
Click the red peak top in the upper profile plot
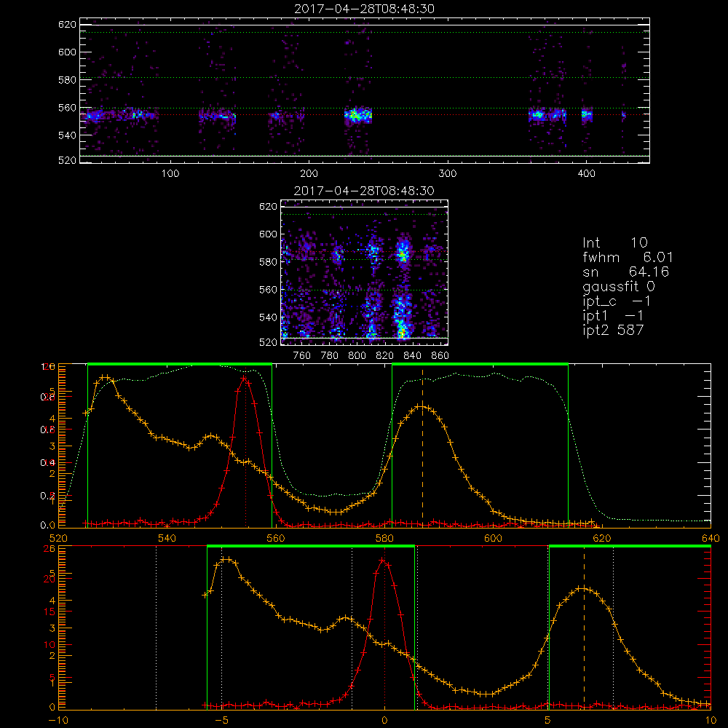point(244,379)
